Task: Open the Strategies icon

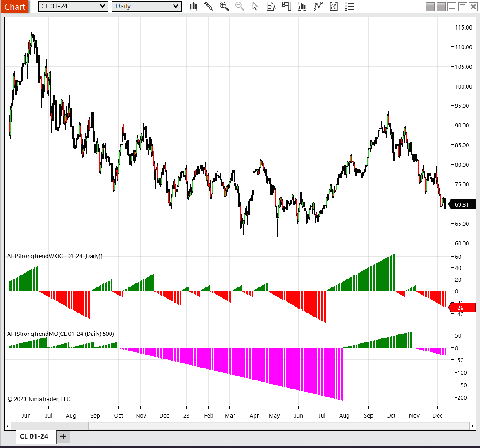Action: pos(334,6)
